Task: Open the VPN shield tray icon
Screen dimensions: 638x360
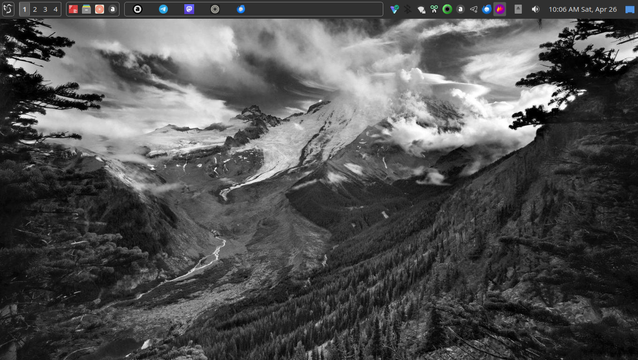Action: coord(394,9)
